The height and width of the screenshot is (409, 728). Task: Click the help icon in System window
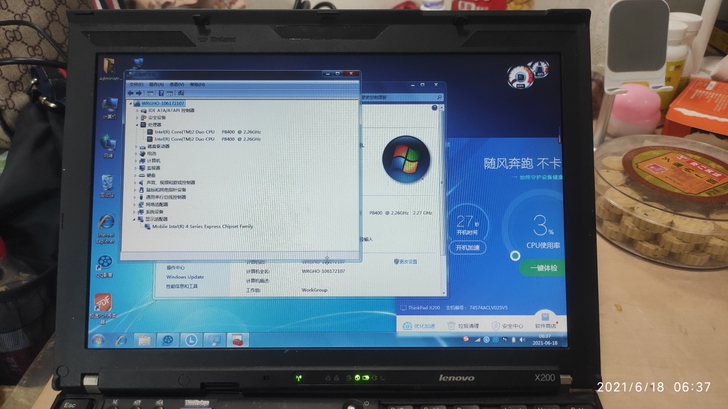(437, 105)
